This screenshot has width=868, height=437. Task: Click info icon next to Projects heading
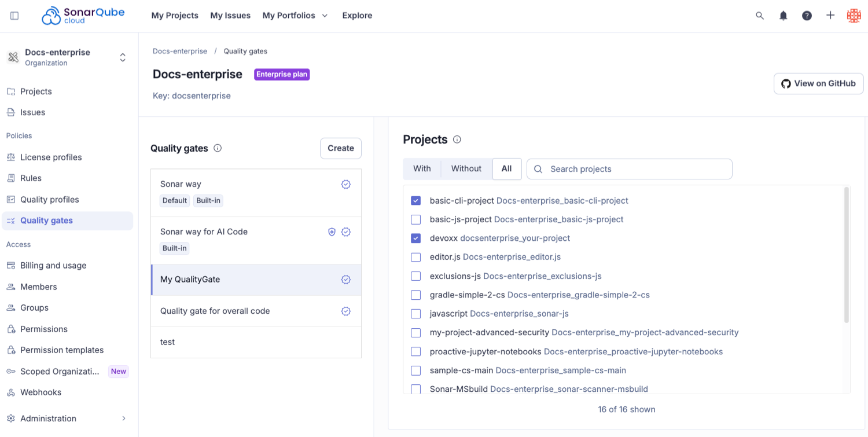[457, 139]
